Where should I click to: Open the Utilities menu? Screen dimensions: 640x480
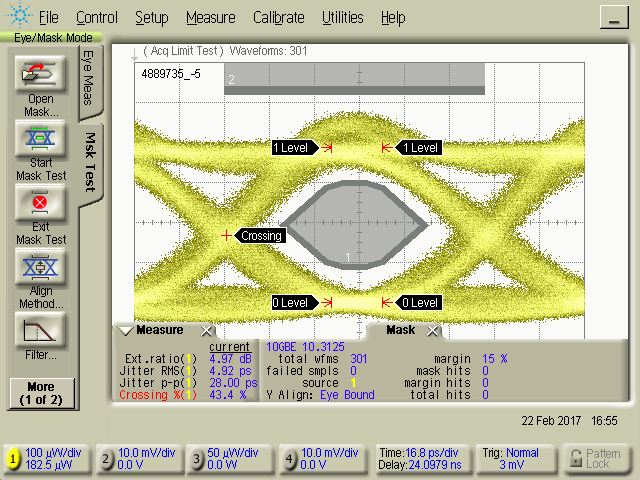(342, 18)
